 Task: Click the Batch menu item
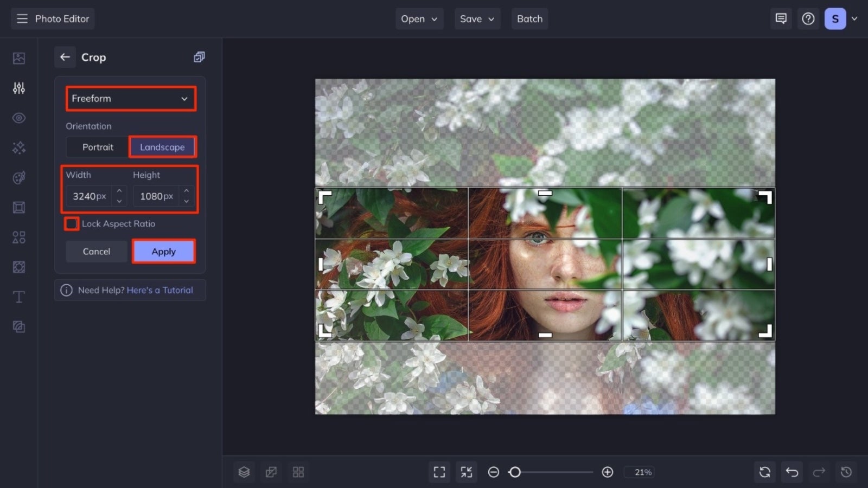tap(529, 18)
